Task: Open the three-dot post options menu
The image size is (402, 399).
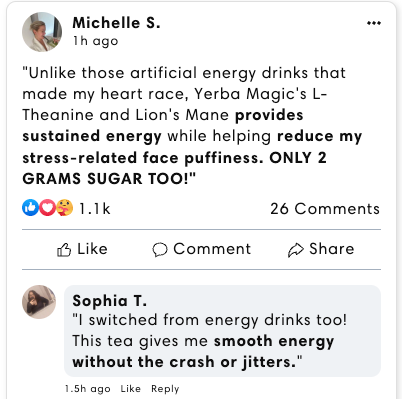Action: click(x=374, y=23)
